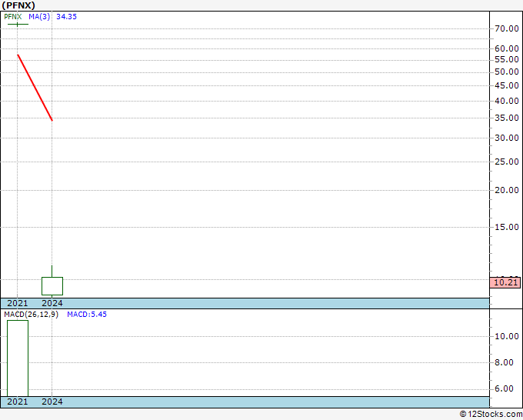
Task: Click the red moving average line
Action: (35, 88)
